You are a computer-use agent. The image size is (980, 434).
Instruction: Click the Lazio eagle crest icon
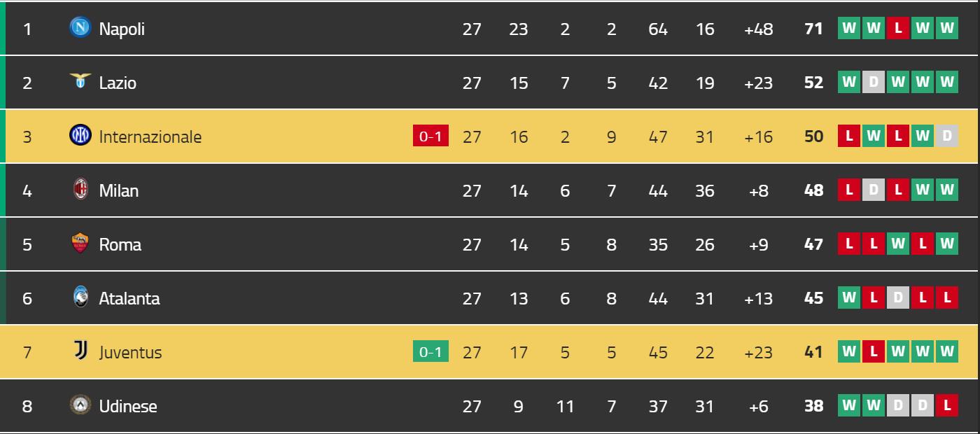pyautogui.click(x=80, y=82)
